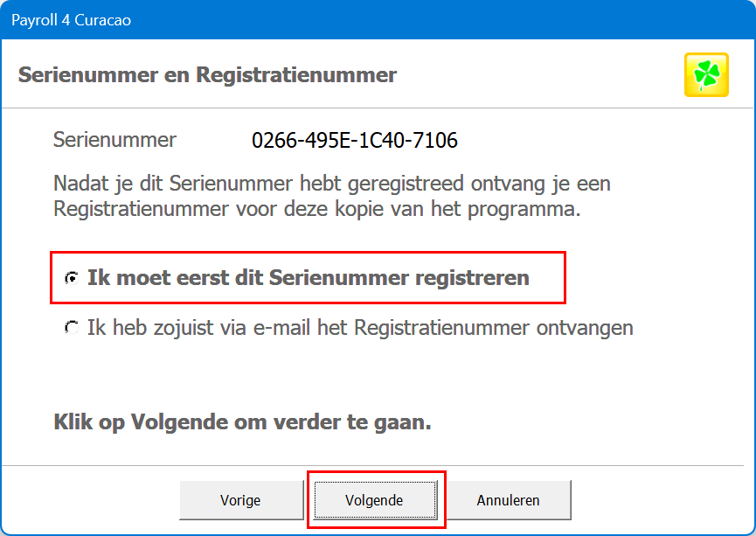Click empty button bar area left of Vorige
The width and height of the screenshot is (756, 536).
[87, 500]
